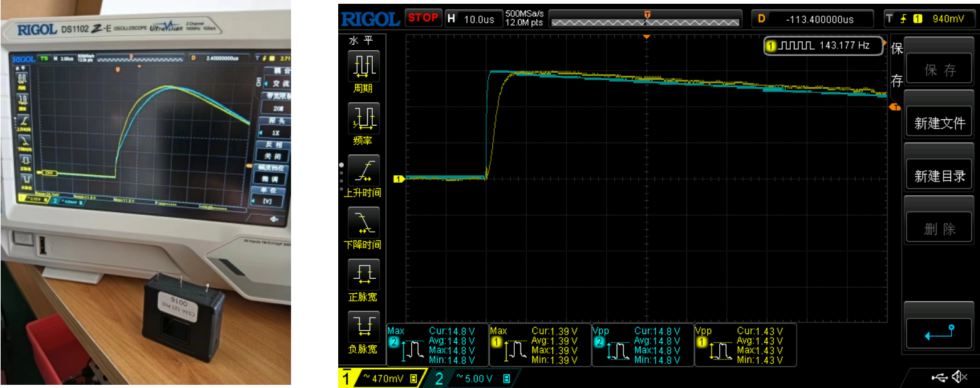This screenshot has width=980, height=388.
Task: Select the channel 1 Max measurement box
Action: point(540,345)
